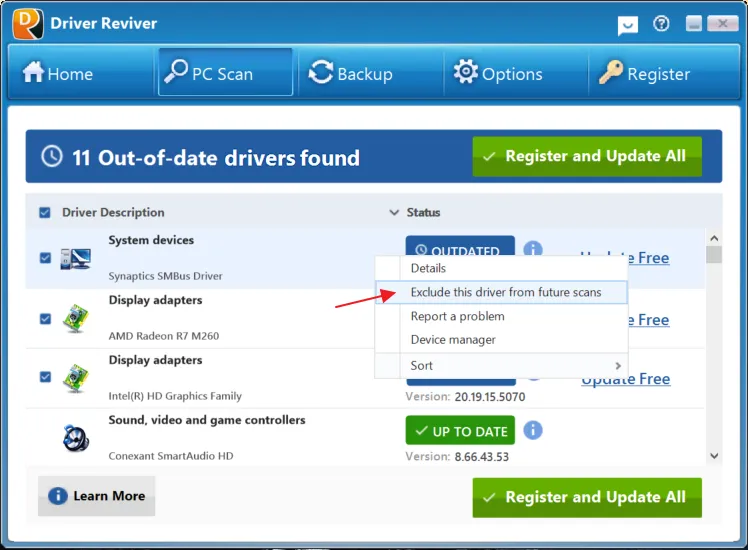The height and width of the screenshot is (550, 748).
Task: Click the clock icon beside drivers found
Action: pos(52,156)
